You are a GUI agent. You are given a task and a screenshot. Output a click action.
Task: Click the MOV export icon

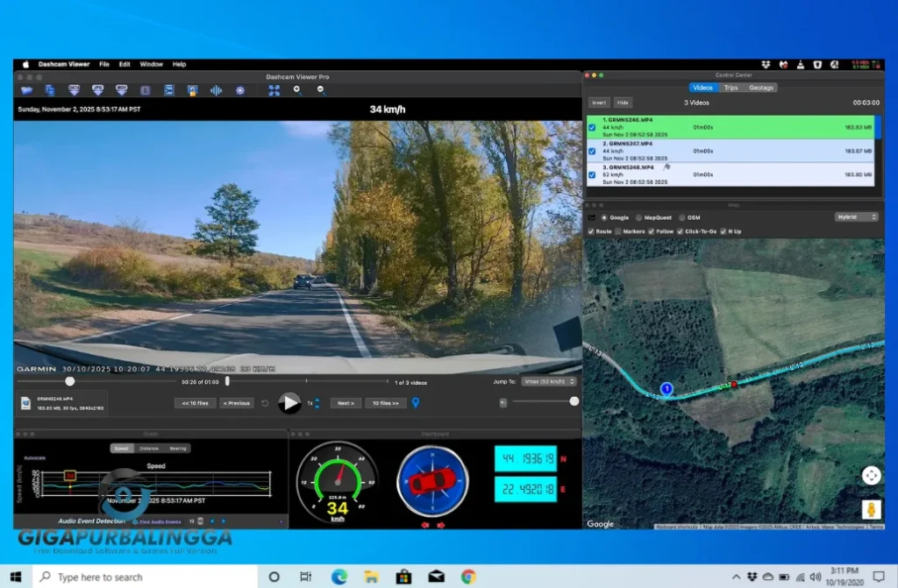(x=120, y=90)
